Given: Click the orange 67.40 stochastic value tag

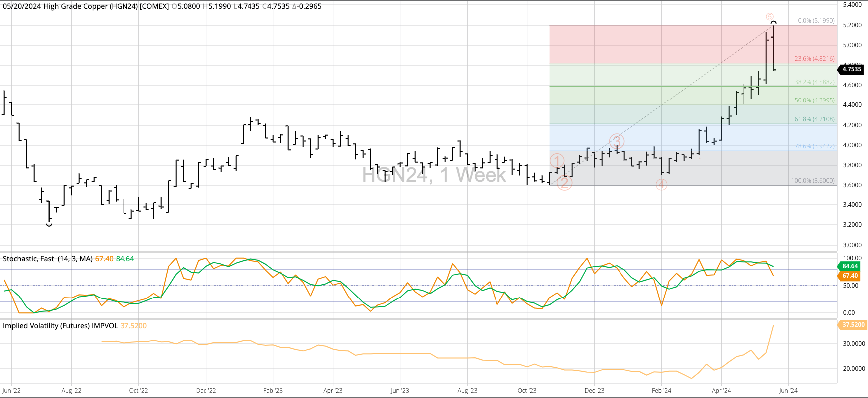Looking at the screenshot, I should tap(850, 276).
